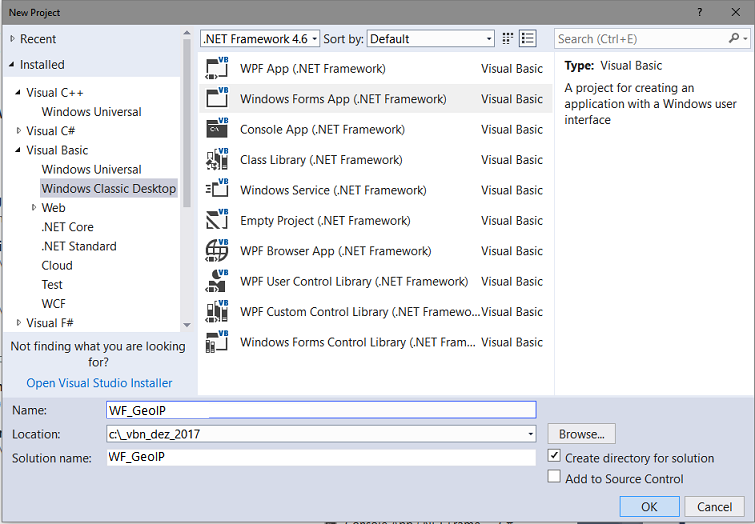Image resolution: width=755 pixels, height=524 pixels.
Task: Click OK to create project
Action: [649, 506]
